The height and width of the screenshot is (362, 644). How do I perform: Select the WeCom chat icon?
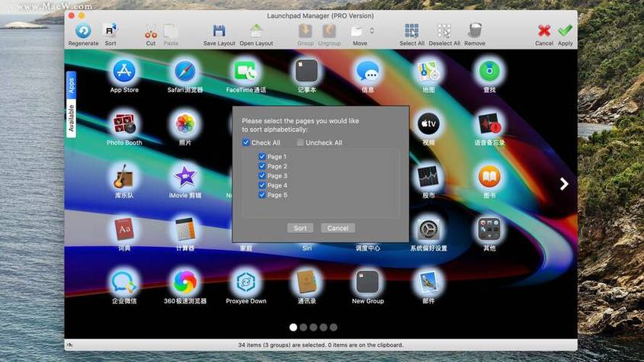tap(124, 282)
